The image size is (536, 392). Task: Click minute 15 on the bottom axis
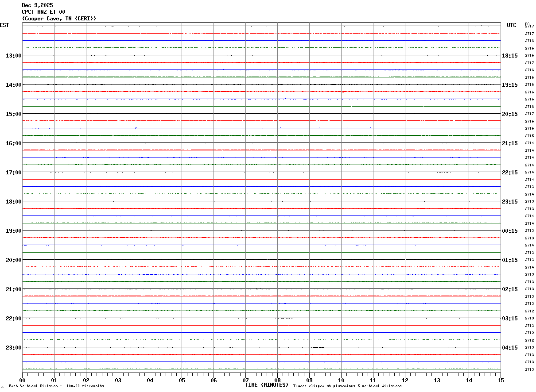501,380
